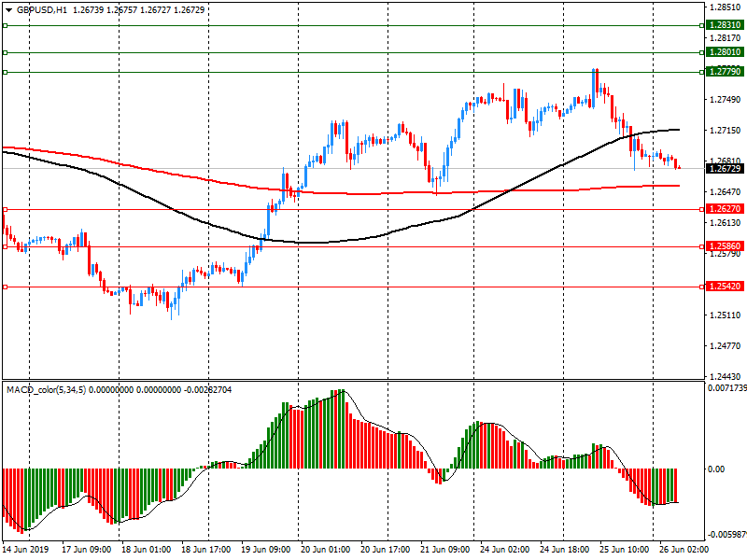Grab left handle of the 1.28310 line

click(x=5, y=26)
